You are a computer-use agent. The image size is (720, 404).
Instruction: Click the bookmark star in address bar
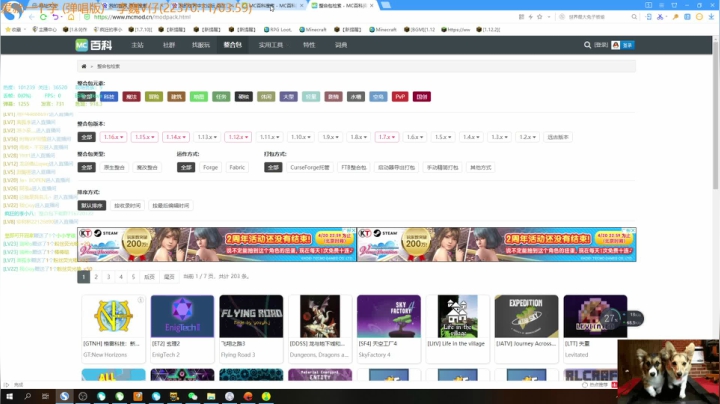point(540,17)
